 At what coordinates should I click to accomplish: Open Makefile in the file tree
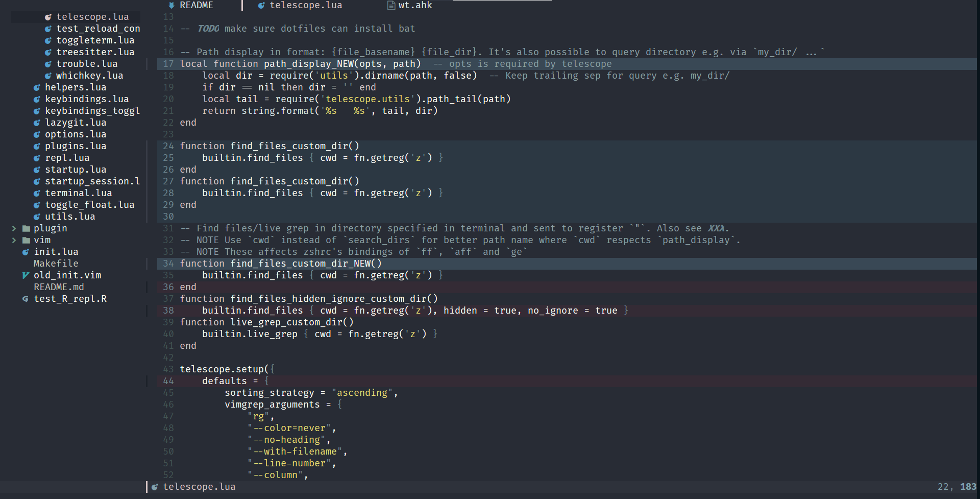point(56,264)
